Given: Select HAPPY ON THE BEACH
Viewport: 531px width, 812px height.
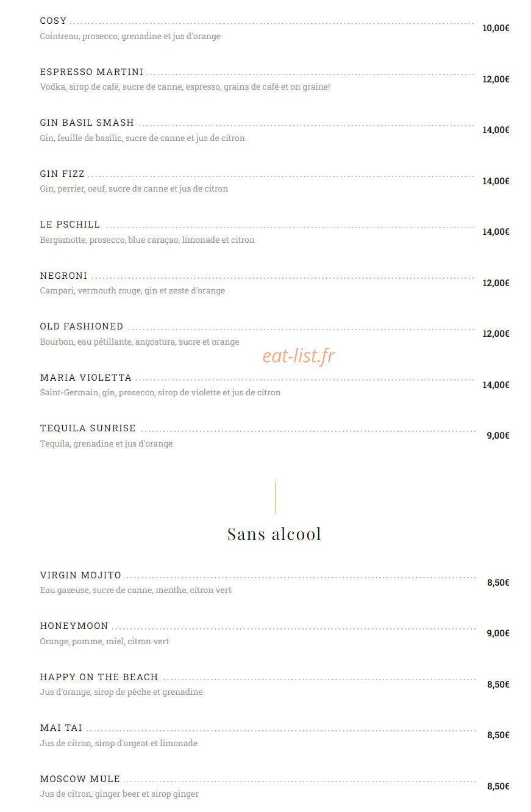Looking at the screenshot, I should point(99,677).
